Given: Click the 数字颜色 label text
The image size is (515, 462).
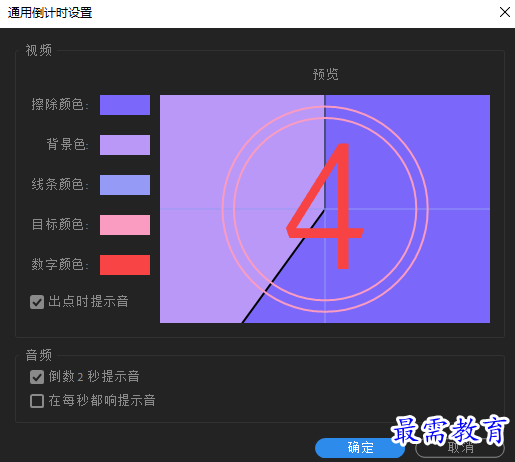Looking at the screenshot, I should (x=60, y=265).
